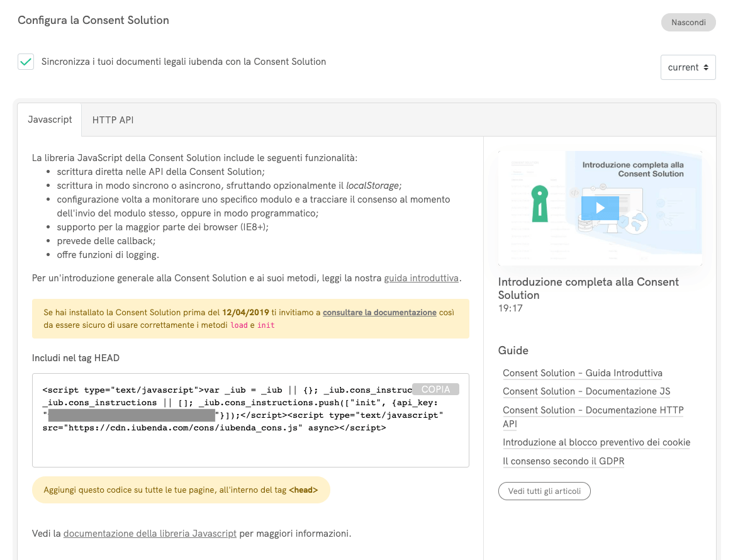Open 'Consent Solution – Guida Introduttiva'
This screenshot has height=560, width=733.
pos(582,372)
